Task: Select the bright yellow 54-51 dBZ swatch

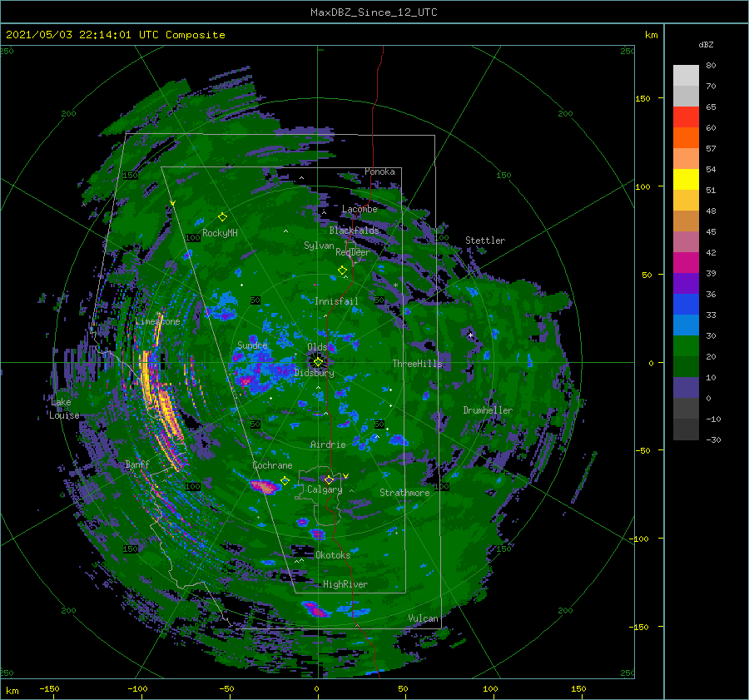Action: [686, 179]
